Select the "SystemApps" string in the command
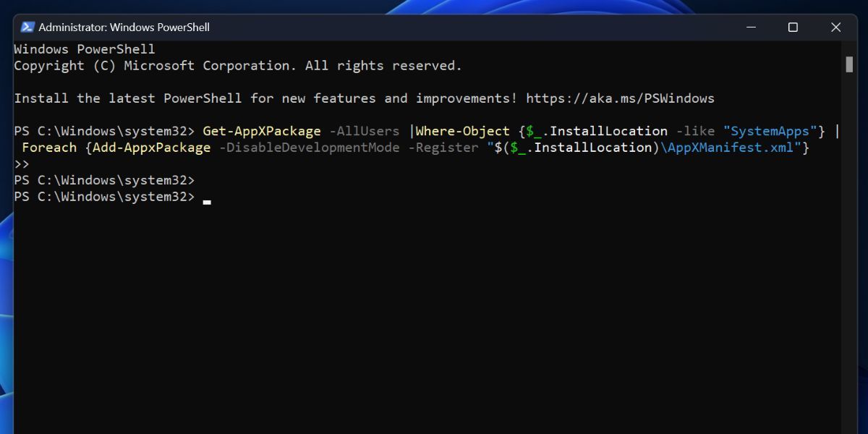The image size is (868, 434). tap(768, 131)
